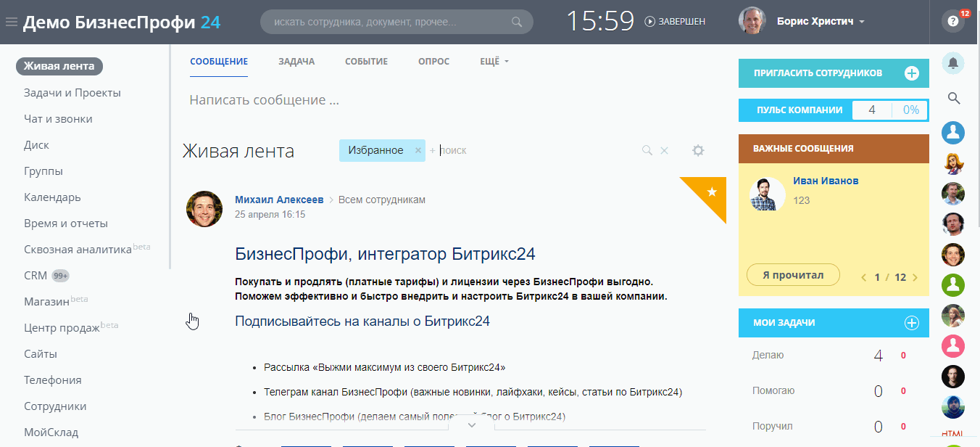Screen dimensions: 980x447
Task: Click the Я прочитал button
Action: point(793,275)
